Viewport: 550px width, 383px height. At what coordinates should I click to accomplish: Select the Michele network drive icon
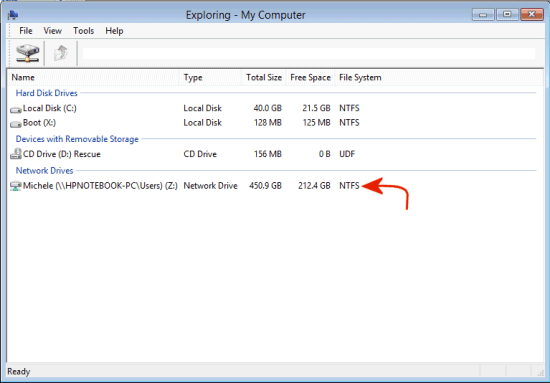point(15,186)
